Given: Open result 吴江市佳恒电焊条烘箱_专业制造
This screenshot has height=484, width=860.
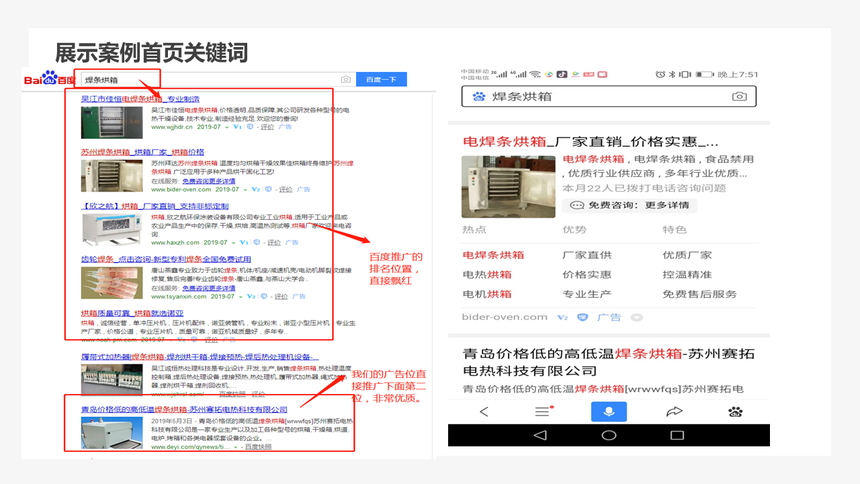Looking at the screenshot, I should click(140, 99).
